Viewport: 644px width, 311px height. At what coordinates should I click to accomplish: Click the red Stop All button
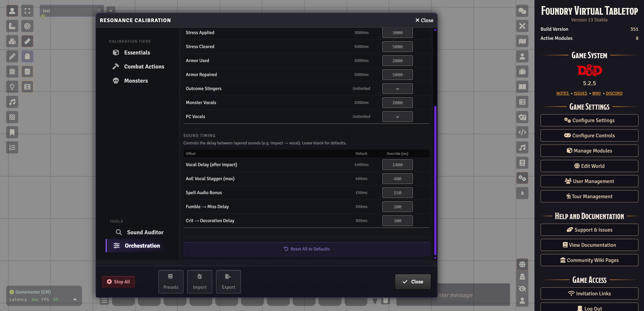118,281
